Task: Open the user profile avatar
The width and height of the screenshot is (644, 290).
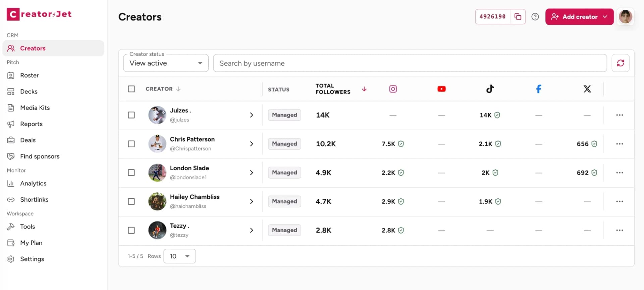Action: click(625, 17)
